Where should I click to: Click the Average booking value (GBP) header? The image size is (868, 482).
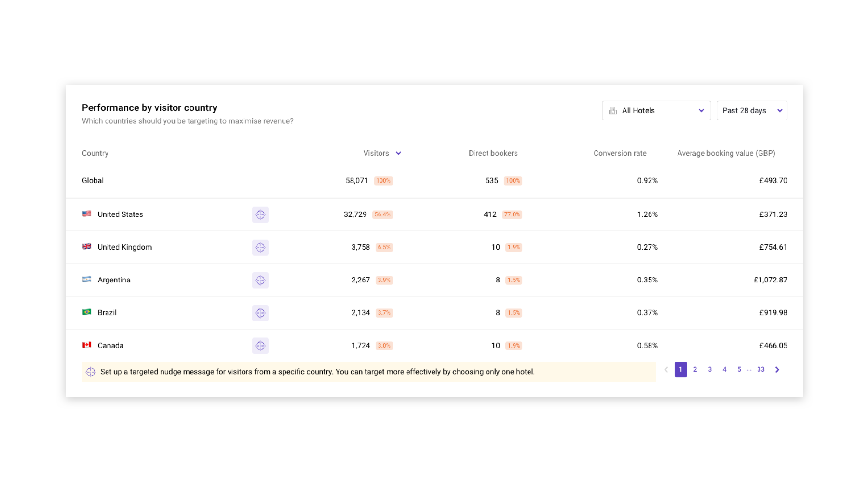[726, 153]
